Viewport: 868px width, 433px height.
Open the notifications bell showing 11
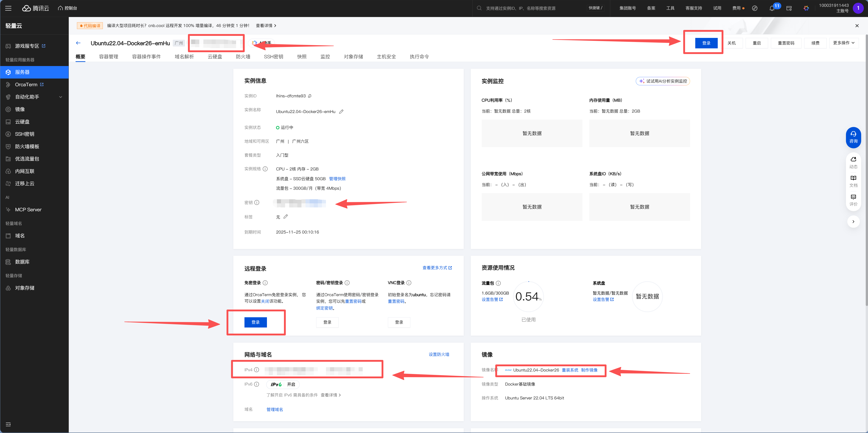pyautogui.click(x=772, y=8)
